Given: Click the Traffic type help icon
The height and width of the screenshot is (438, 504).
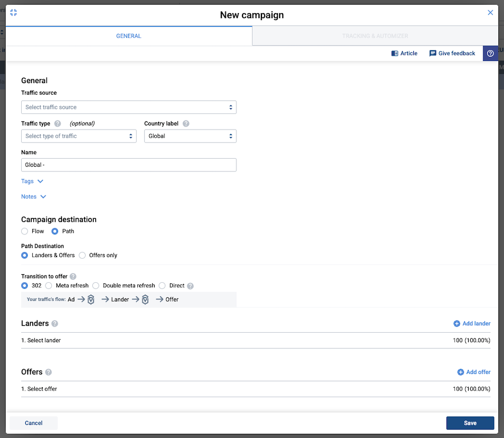Looking at the screenshot, I should tap(57, 123).
